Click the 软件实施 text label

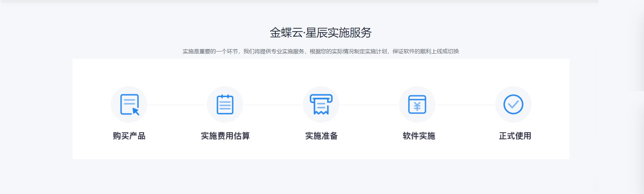pyautogui.click(x=419, y=136)
